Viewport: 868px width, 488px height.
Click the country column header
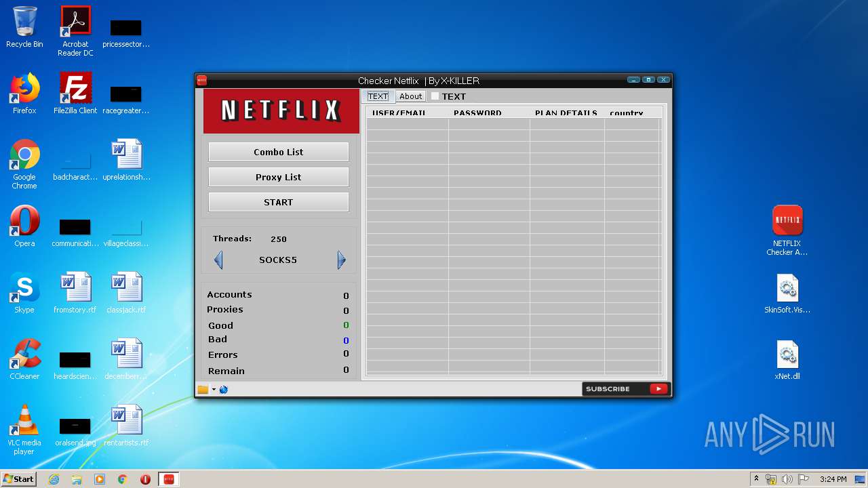coord(632,113)
